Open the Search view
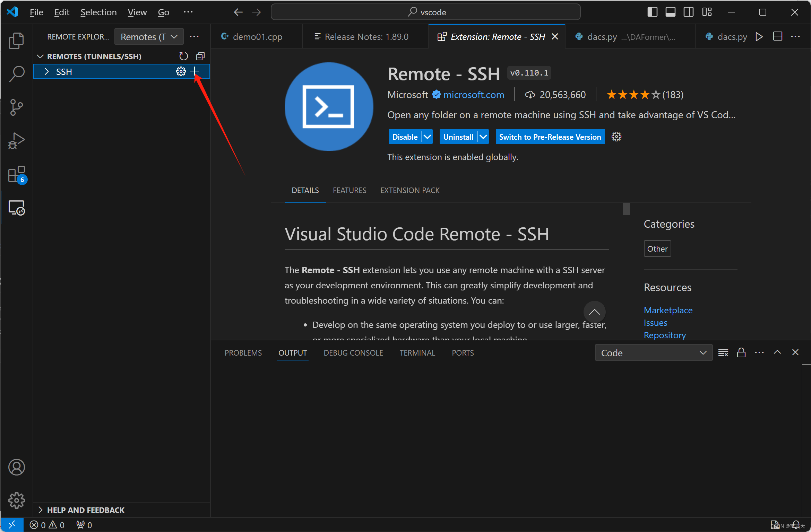The height and width of the screenshot is (532, 811). click(16, 74)
